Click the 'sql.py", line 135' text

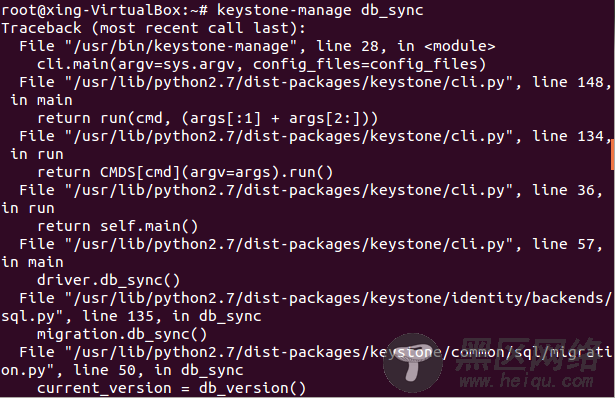click(78, 316)
